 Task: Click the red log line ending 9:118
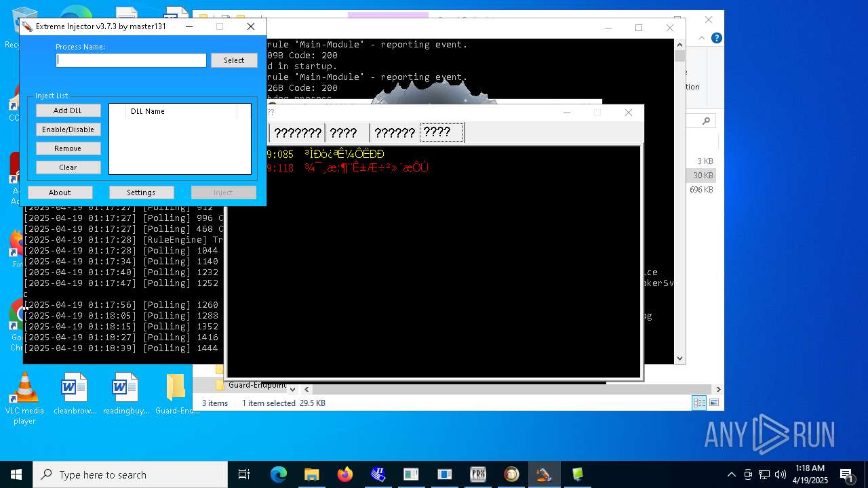(x=347, y=168)
